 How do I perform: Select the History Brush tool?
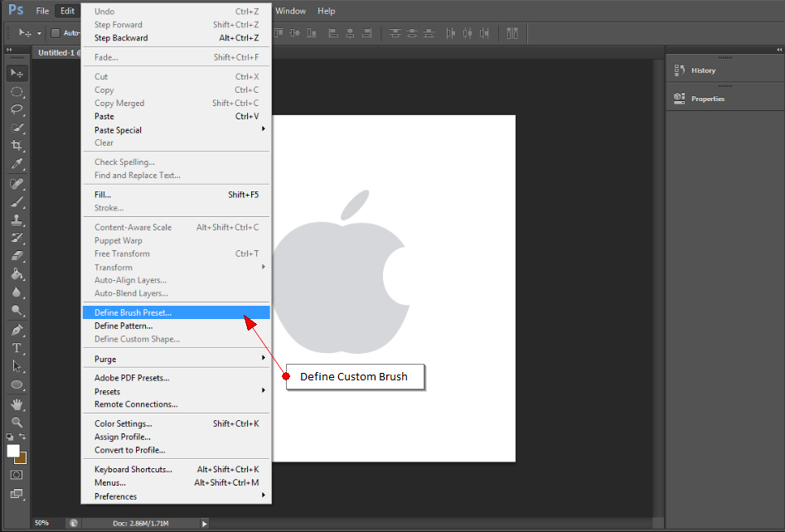(x=17, y=238)
